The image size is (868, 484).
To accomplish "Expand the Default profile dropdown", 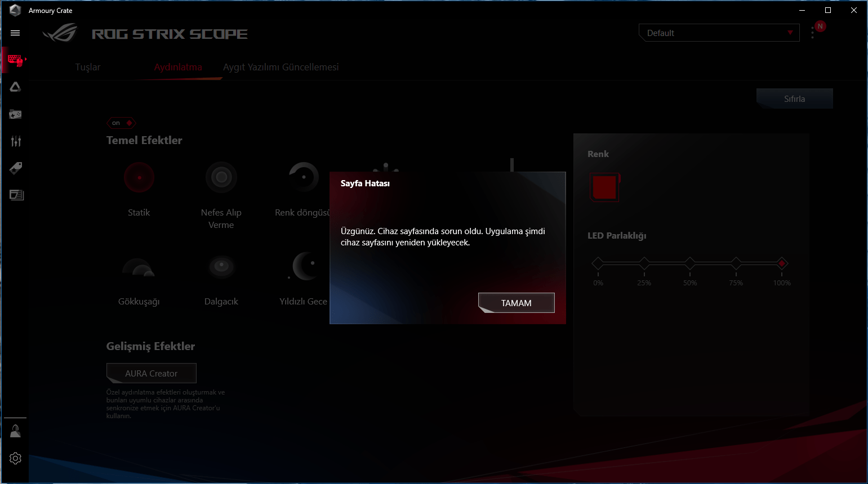I will 719,33.
